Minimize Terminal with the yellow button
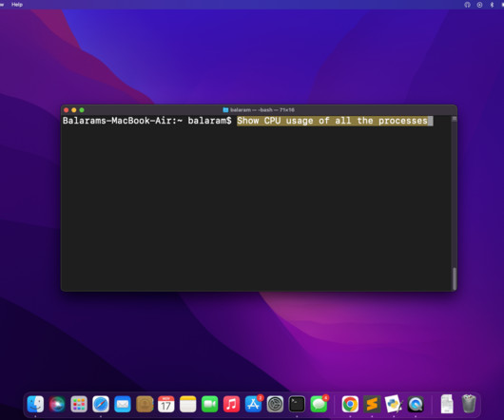504x420 pixels. pos(74,110)
